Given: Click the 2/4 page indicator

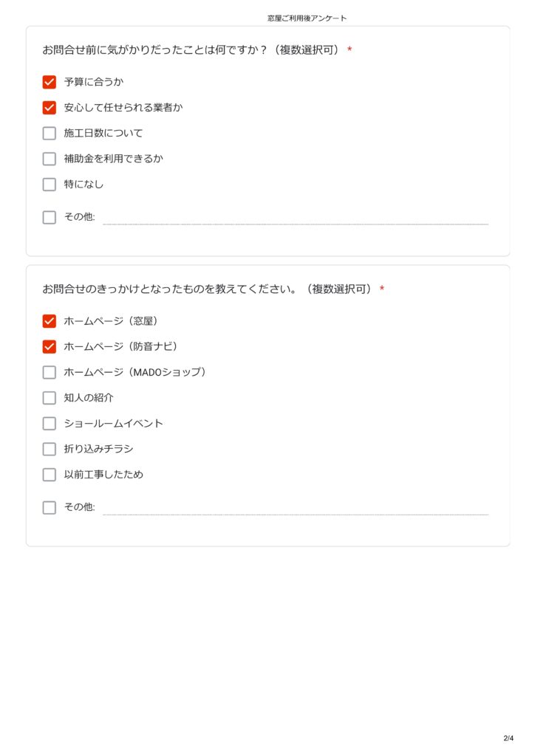Looking at the screenshot, I should pyautogui.click(x=508, y=738).
